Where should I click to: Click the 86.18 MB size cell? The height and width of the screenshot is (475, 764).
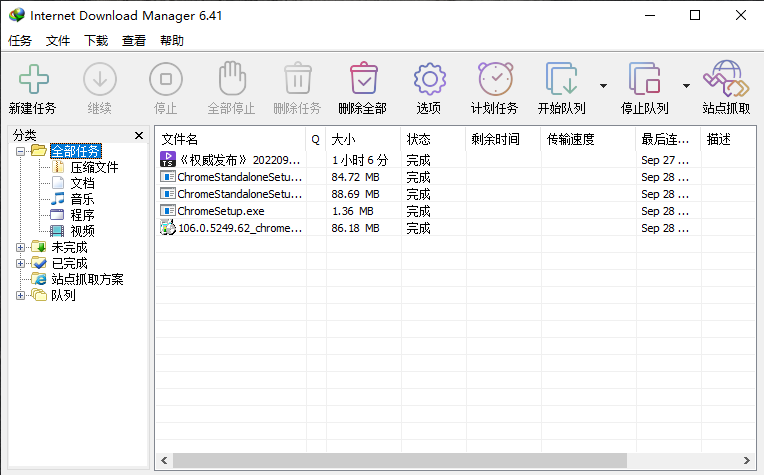click(x=356, y=228)
